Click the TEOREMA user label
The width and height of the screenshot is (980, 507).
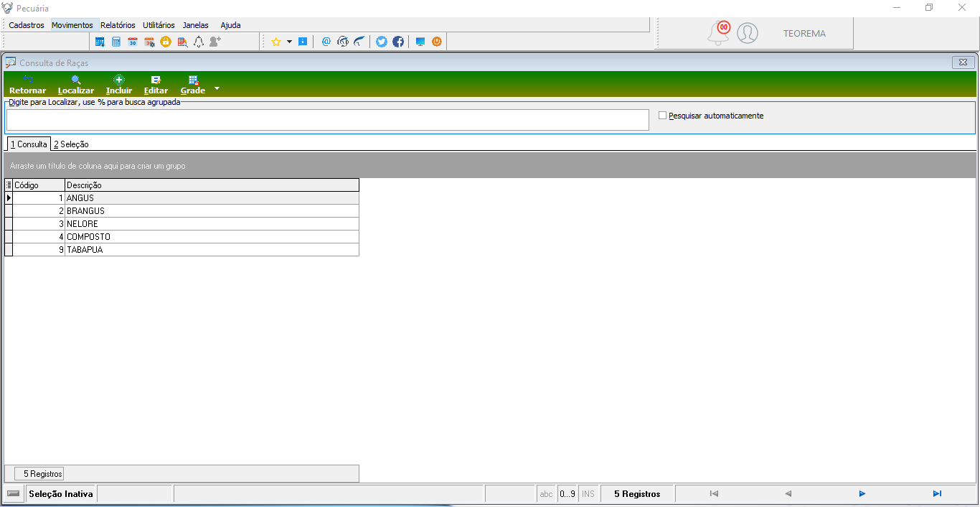coord(804,33)
